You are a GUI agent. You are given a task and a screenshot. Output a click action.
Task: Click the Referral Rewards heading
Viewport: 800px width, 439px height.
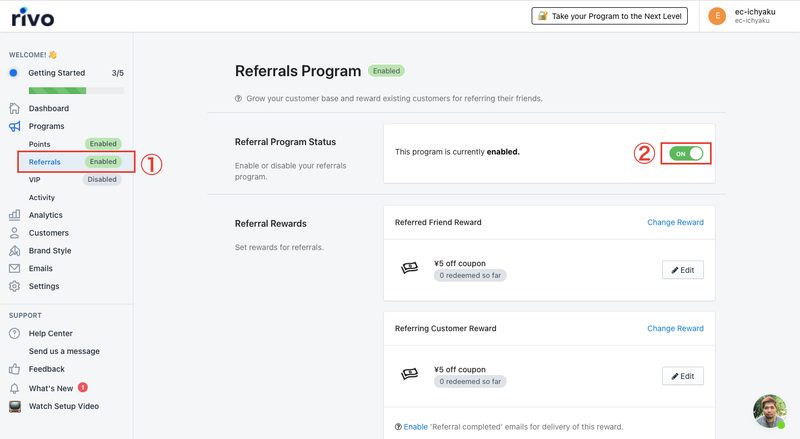pos(270,224)
